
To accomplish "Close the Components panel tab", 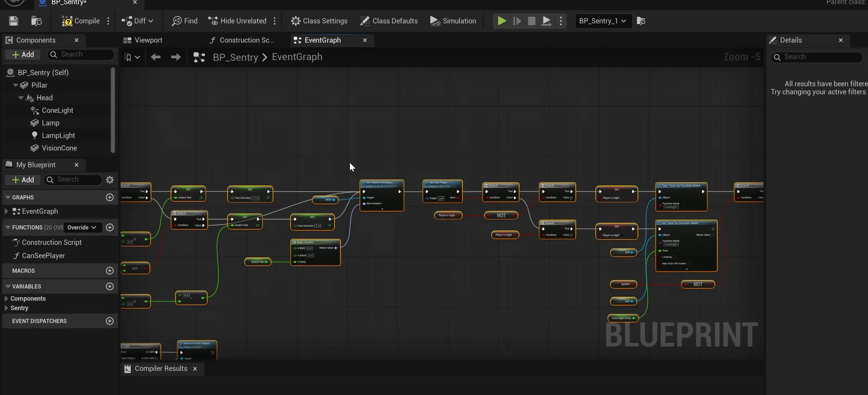I will 76,40.
